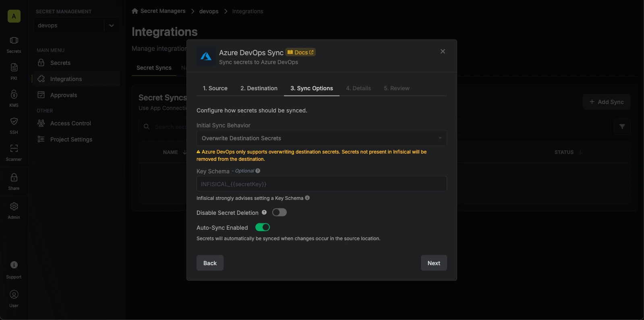Open the KMS section in the icon rail
644x320 pixels.
[x=14, y=98]
